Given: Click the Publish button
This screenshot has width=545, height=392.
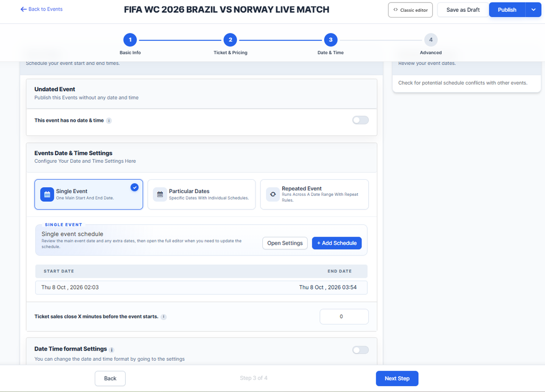Looking at the screenshot, I should [507, 10].
